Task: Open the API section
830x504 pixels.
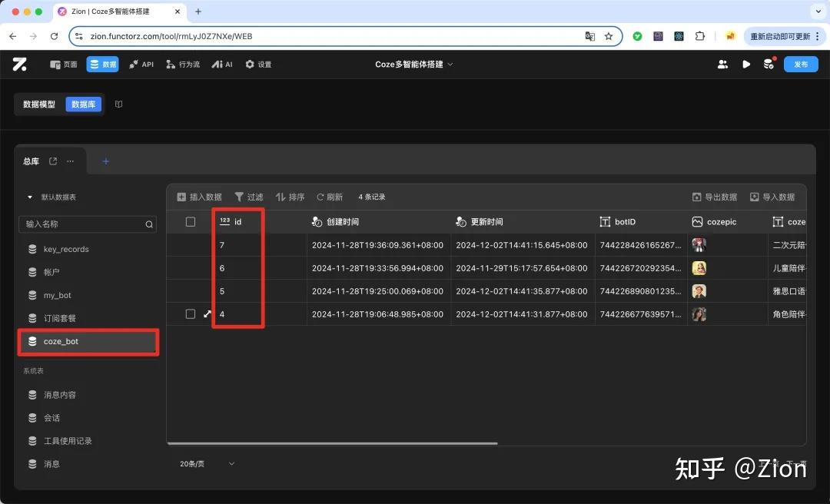Action: coord(141,65)
